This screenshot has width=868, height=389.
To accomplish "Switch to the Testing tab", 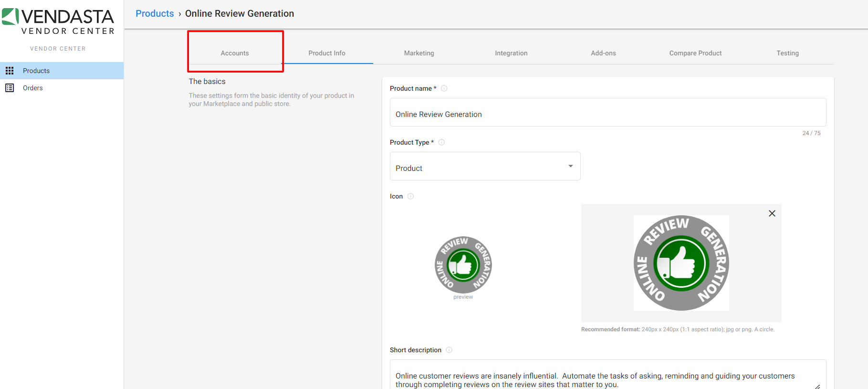I will click(787, 53).
